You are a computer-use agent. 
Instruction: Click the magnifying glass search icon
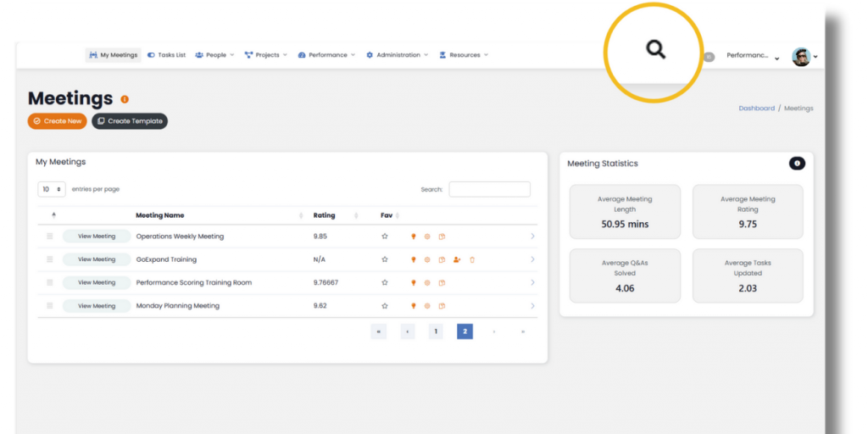pos(655,50)
